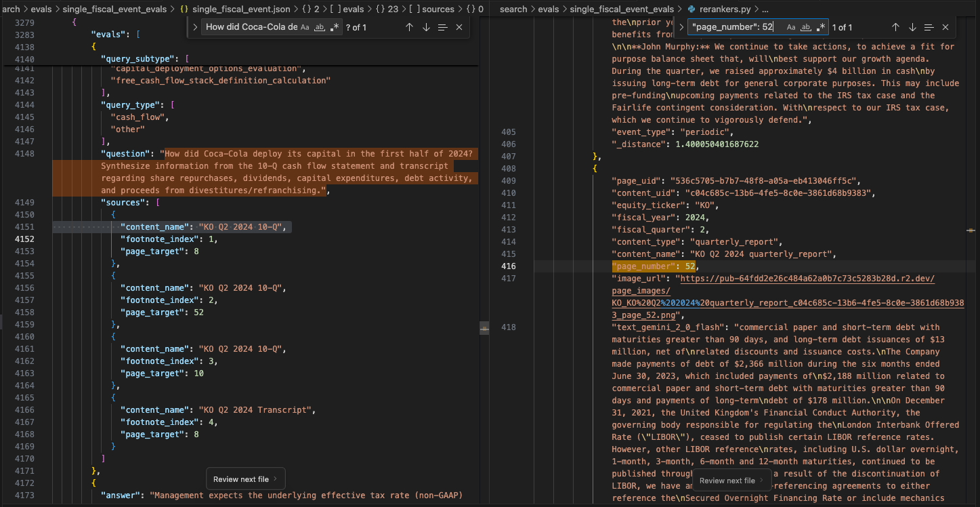Expand replace row in right find widget

[x=681, y=27]
